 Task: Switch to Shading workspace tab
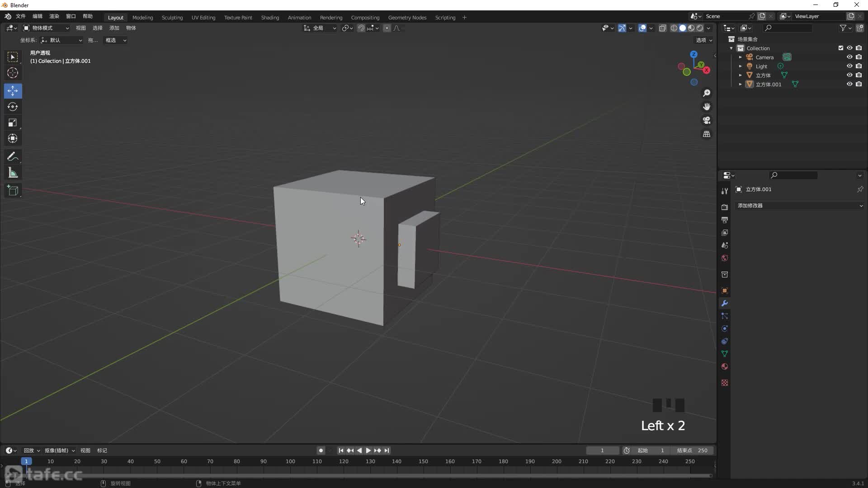270,18
